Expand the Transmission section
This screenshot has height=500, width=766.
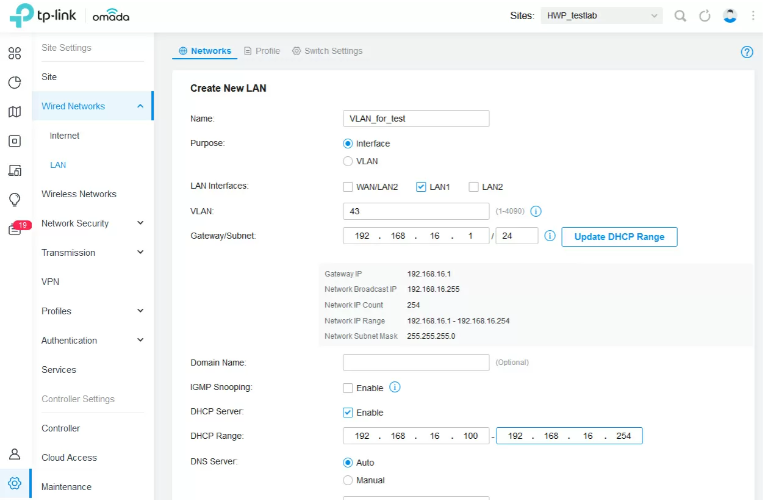[x=95, y=253]
